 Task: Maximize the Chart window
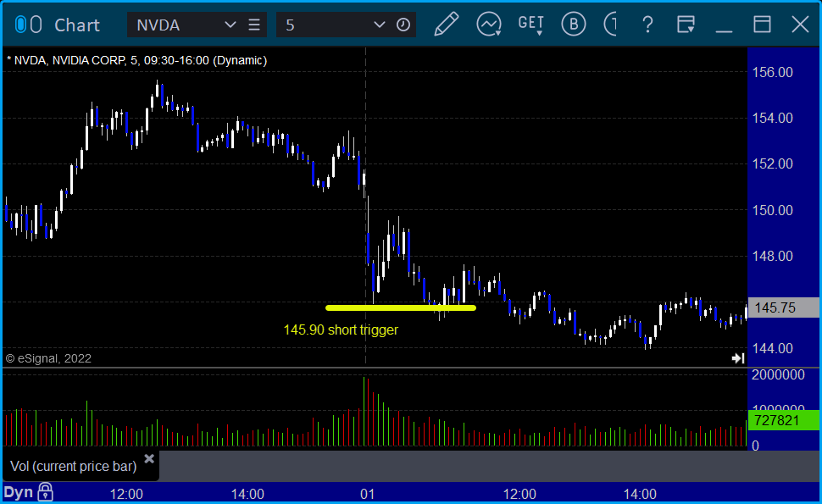(x=762, y=24)
